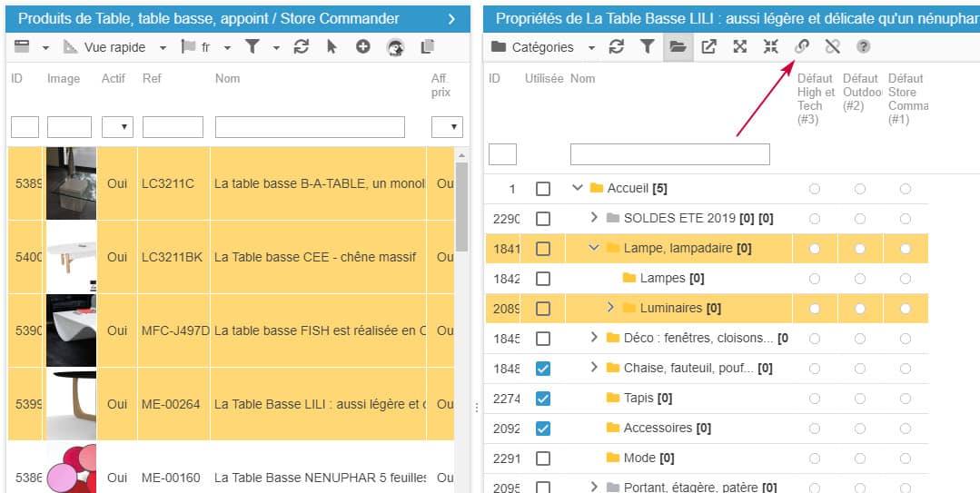The height and width of the screenshot is (493, 980).
Task: Expand the Luminaires category node
Action: click(x=610, y=308)
